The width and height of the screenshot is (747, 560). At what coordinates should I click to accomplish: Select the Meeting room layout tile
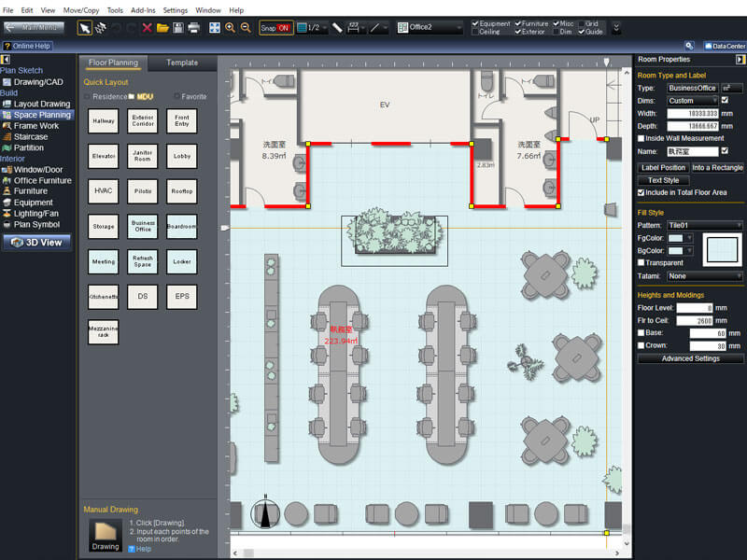104,262
